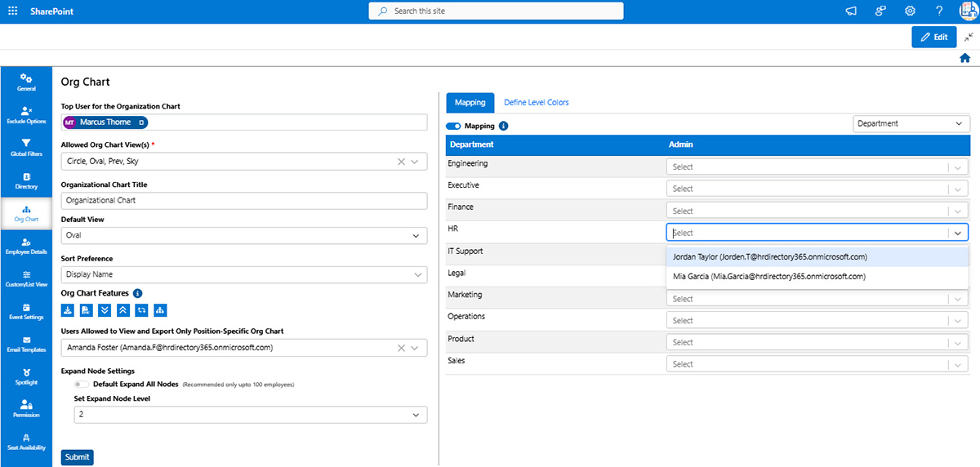The width and height of the screenshot is (980, 467).
Task: Expand Allowed Org Chart Views dropdown arrow
Action: click(416, 162)
